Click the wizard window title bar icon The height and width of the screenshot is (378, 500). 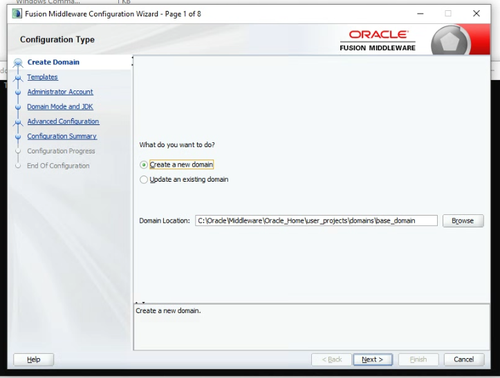pos(17,14)
